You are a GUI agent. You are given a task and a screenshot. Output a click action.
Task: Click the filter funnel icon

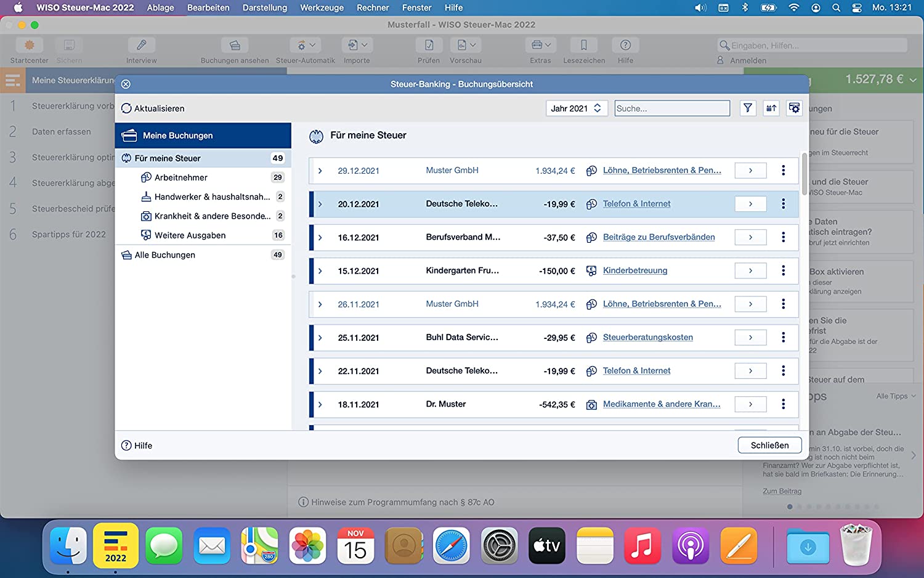[747, 108]
